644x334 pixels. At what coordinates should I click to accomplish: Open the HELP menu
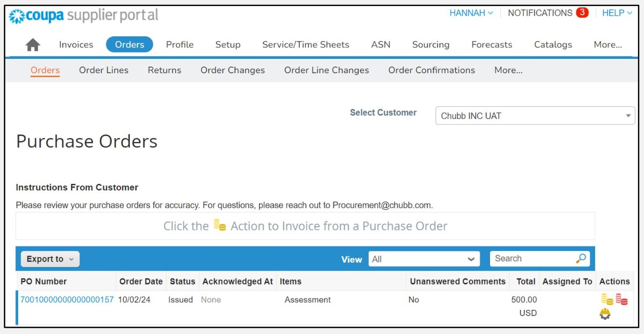pyautogui.click(x=617, y=13)
